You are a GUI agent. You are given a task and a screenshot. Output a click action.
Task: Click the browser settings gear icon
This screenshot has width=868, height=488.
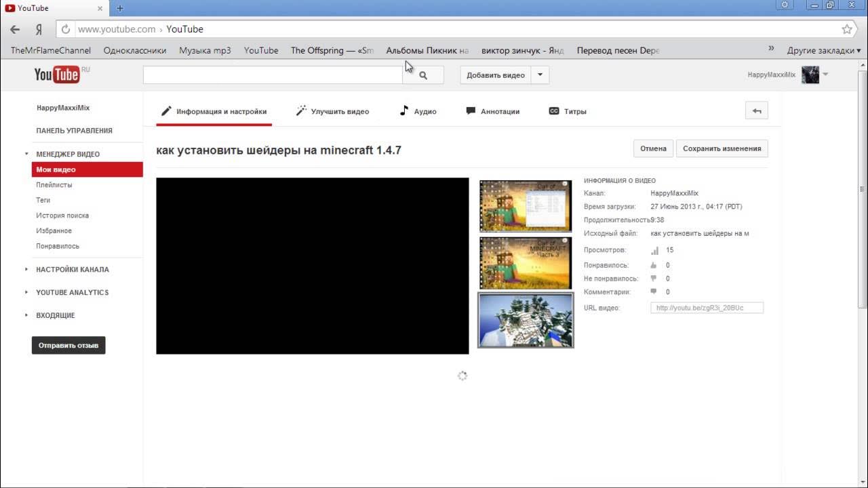coord(785,5)
